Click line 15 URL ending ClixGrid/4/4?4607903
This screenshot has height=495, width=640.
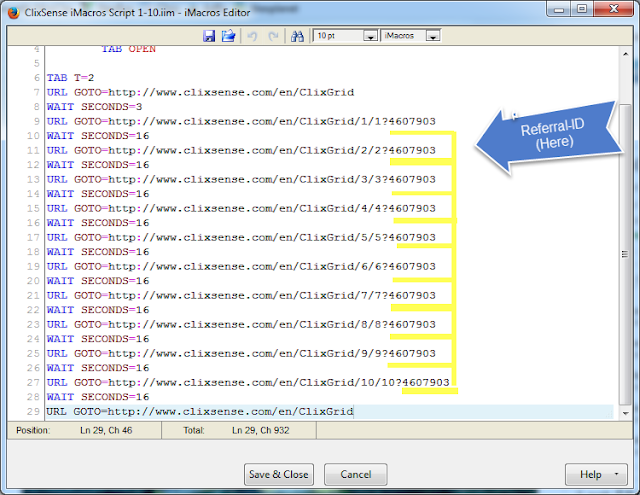point(241,208)
